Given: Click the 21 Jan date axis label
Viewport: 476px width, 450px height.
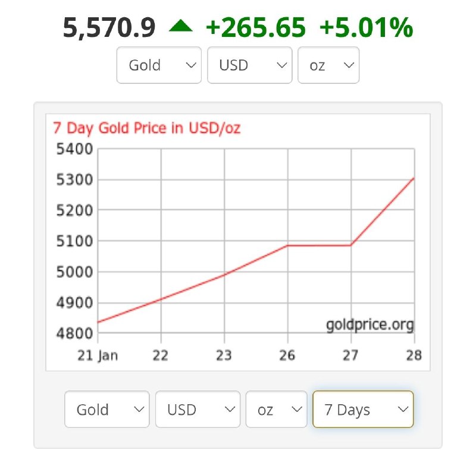Looking at the screenshot, I should 98,355.
